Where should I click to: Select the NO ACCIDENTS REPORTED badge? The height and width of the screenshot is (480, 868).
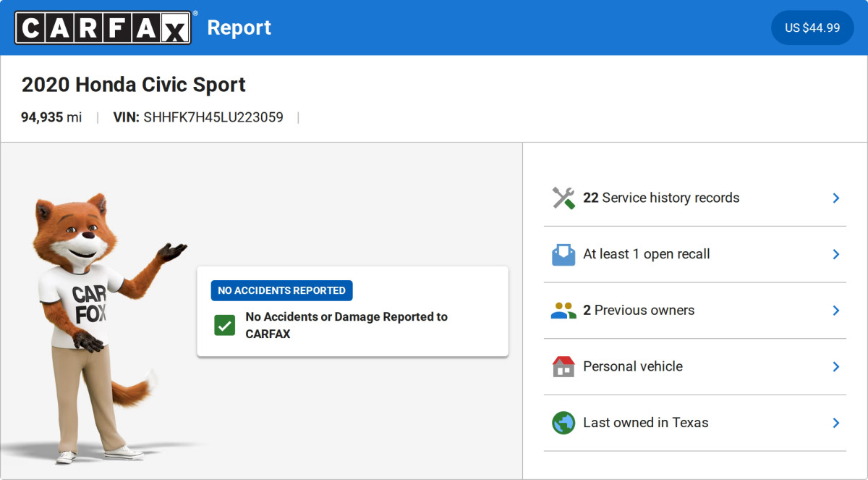(x=281, y=290)
